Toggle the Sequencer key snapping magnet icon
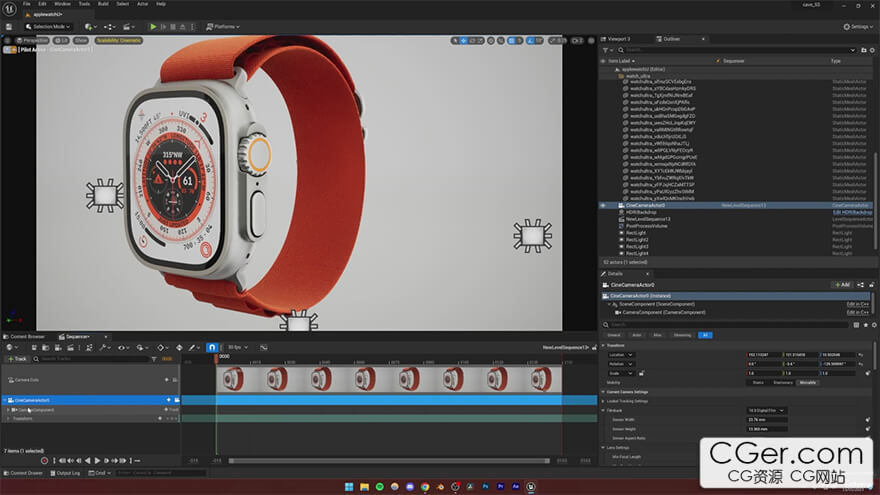The height and width of the screenshot is (495, 880). tap(212, 347)
